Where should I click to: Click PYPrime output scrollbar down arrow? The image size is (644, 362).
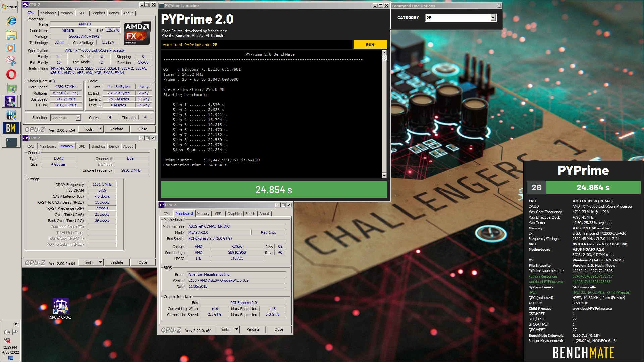tap(384, 175)
